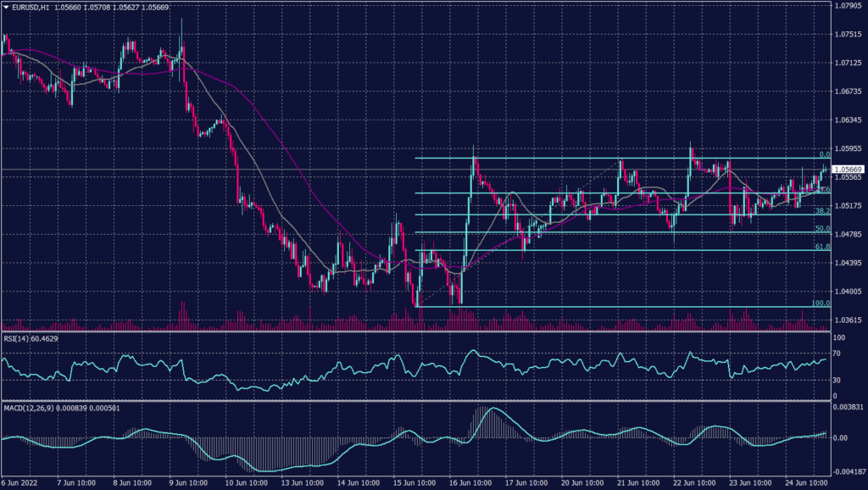Select the 0.0 Fibonacci level line
This screenshot has height=490, width=868.
coord(593,159)
